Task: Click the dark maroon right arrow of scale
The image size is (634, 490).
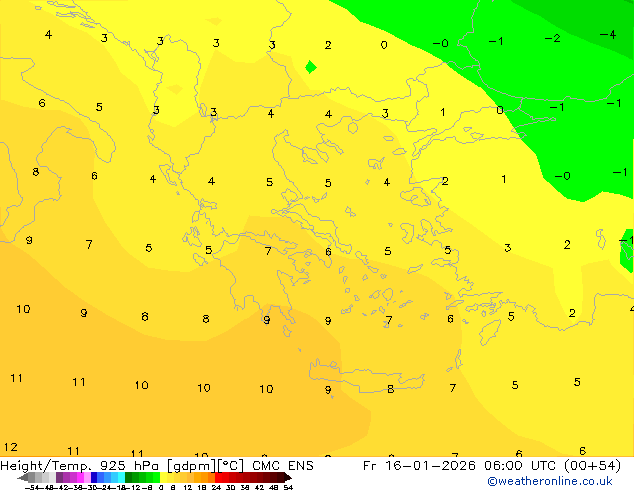Action: point(288,478)
